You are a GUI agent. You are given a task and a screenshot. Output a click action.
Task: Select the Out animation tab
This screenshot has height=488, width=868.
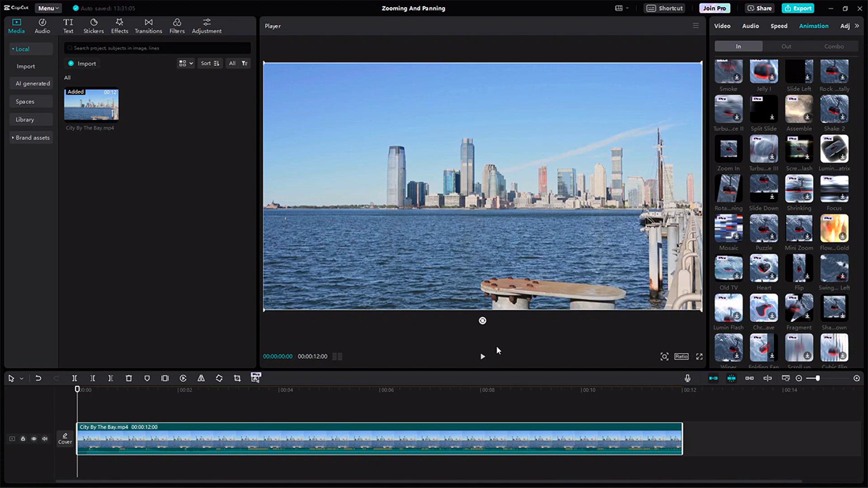[x=786, y=46]
